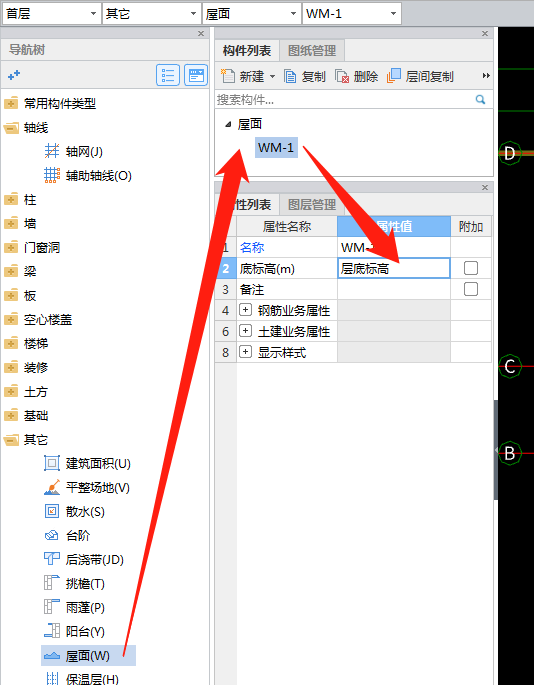Click axis bubble D in drawing
Image resolution: width=534 pixels, height=685 pixels.
(x=510, y=153)
